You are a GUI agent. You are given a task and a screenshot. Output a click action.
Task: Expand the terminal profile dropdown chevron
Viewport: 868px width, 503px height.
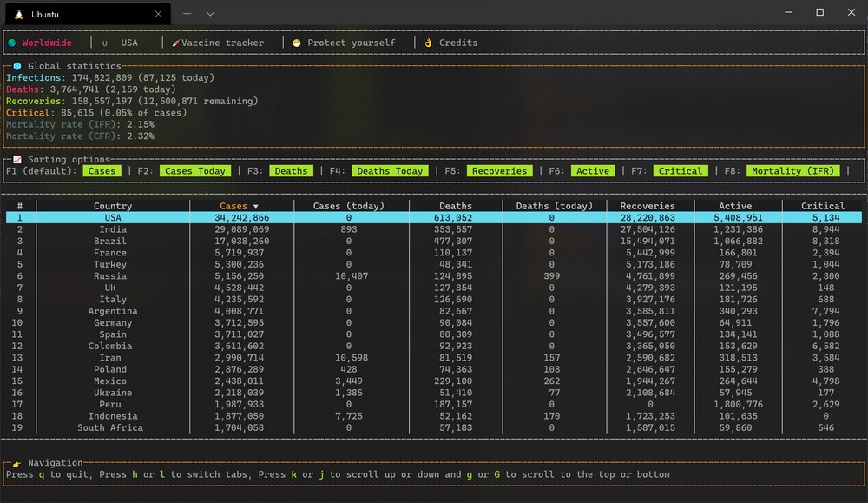click(210, 14)
